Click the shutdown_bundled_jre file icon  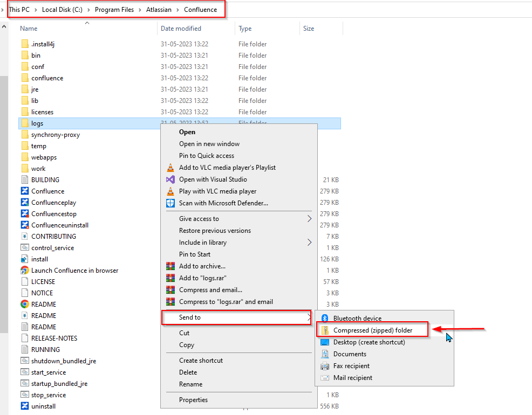(x=25, y=361)
